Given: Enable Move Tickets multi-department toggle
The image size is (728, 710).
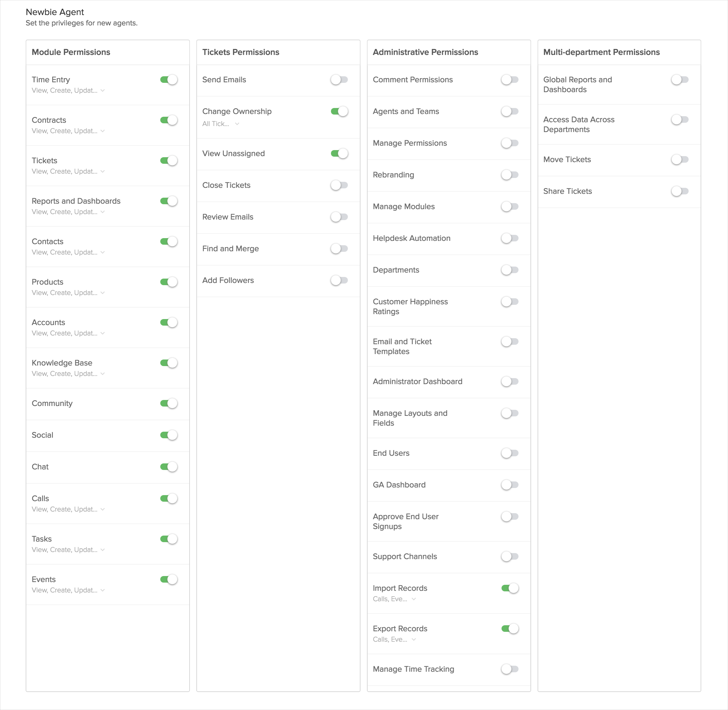Looking at the screenshot, I should click(680, 159).
